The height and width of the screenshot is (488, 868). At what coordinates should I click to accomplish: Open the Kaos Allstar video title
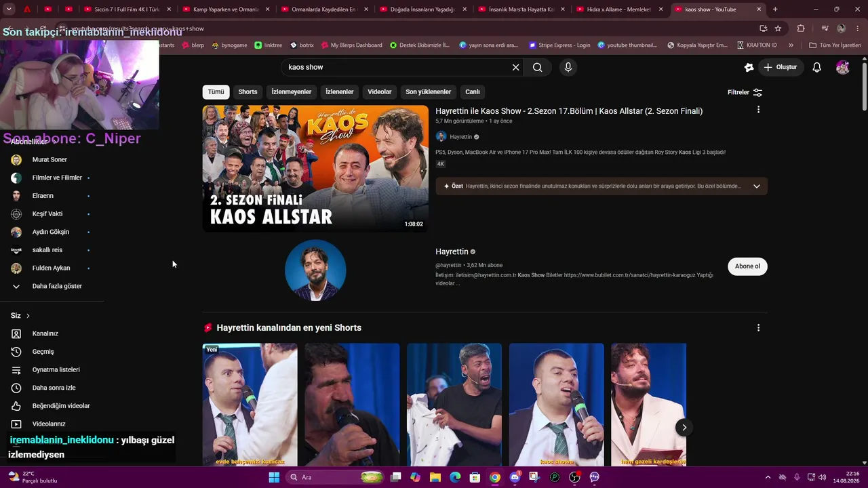[569, 111]
